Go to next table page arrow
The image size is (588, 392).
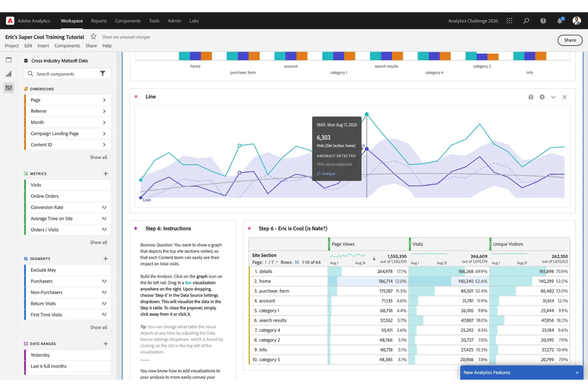pyautogui.click(x=277, y=262)
